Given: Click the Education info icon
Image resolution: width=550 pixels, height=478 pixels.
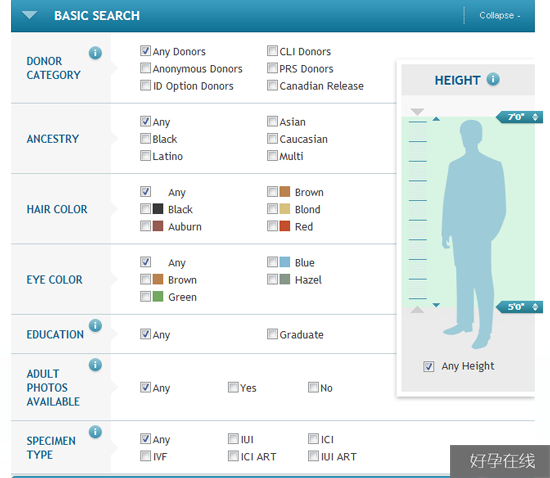Looking at the screenshot, I should point(95,325).
